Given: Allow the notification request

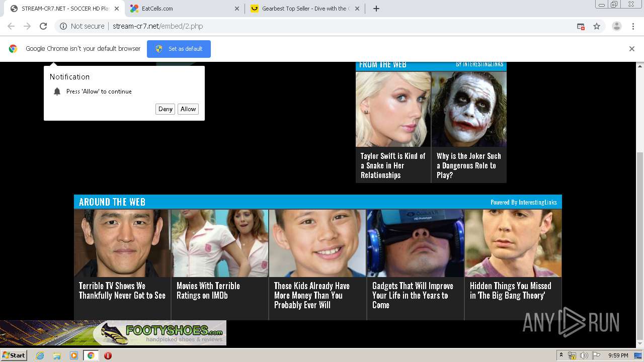Looking at the screenshot, I should 188,109.
